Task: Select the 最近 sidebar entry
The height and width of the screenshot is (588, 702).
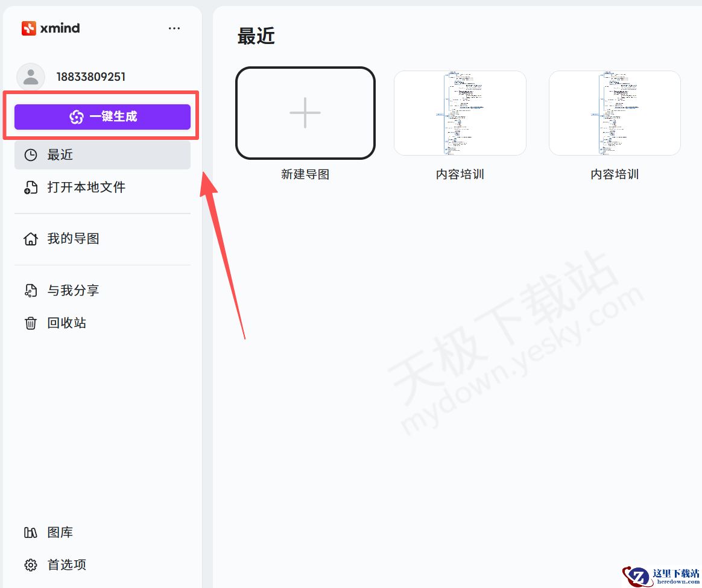Action: 59,154
